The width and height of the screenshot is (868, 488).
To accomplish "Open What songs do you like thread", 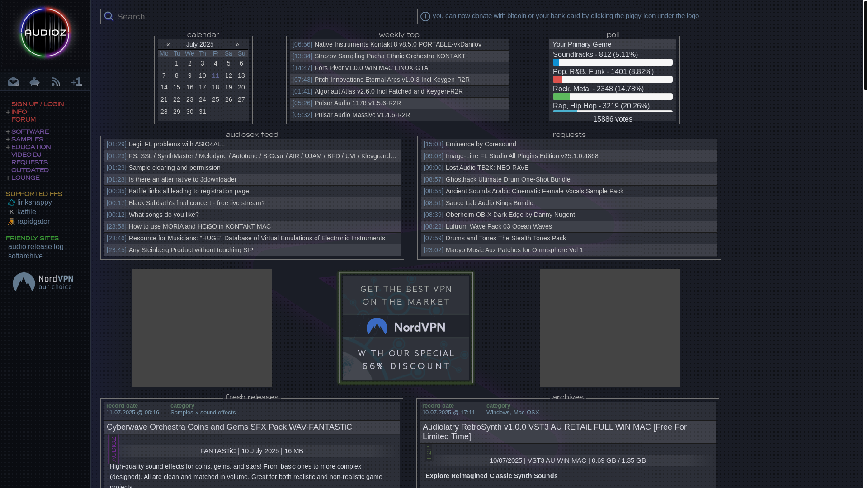I will [x=164, y=215].
